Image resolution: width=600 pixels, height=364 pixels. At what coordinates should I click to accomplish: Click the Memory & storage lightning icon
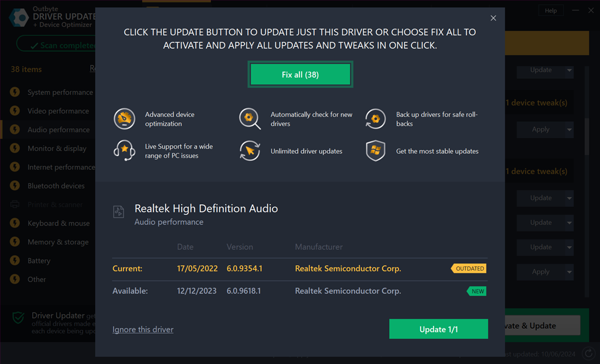pyautogui.click(x=15, y=242)
